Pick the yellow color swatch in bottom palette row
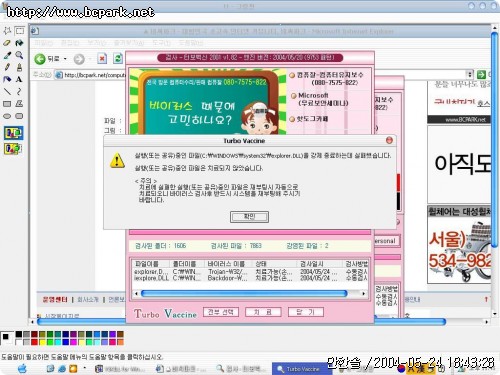 [42, 342]
